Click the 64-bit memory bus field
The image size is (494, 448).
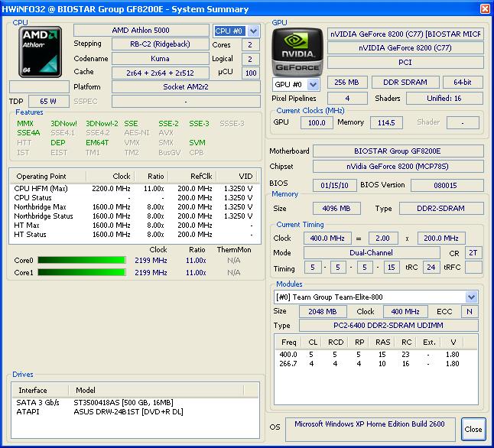(463, 83)
